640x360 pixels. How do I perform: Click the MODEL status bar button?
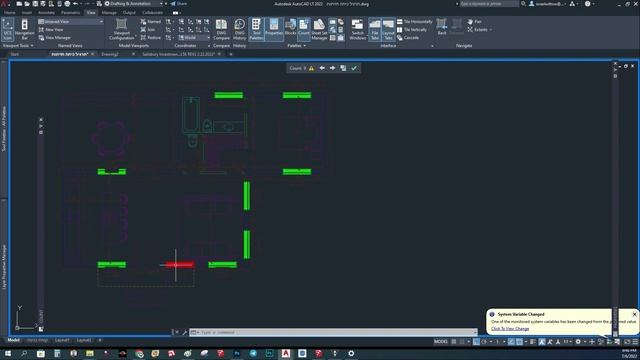click(x=441, y=342)
